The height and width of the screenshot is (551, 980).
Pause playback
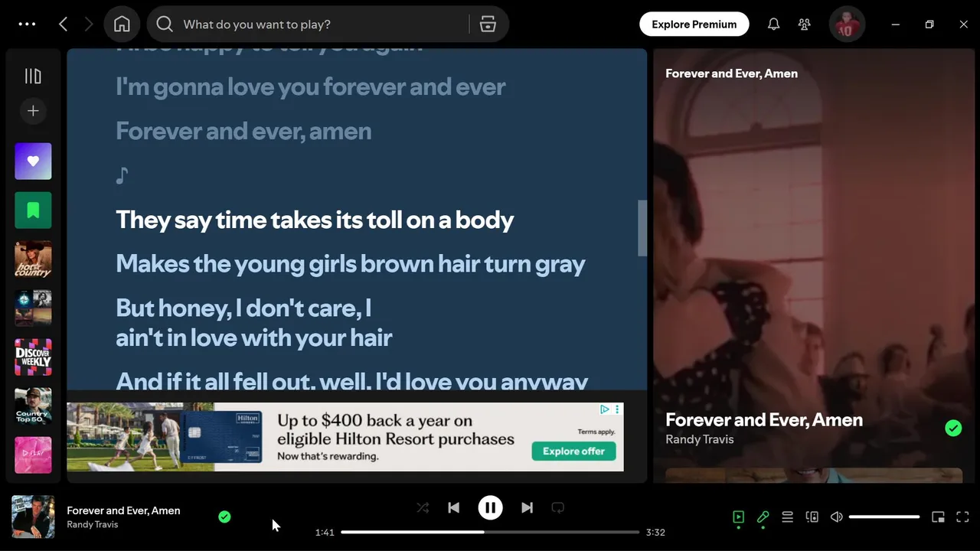[490, 507]
